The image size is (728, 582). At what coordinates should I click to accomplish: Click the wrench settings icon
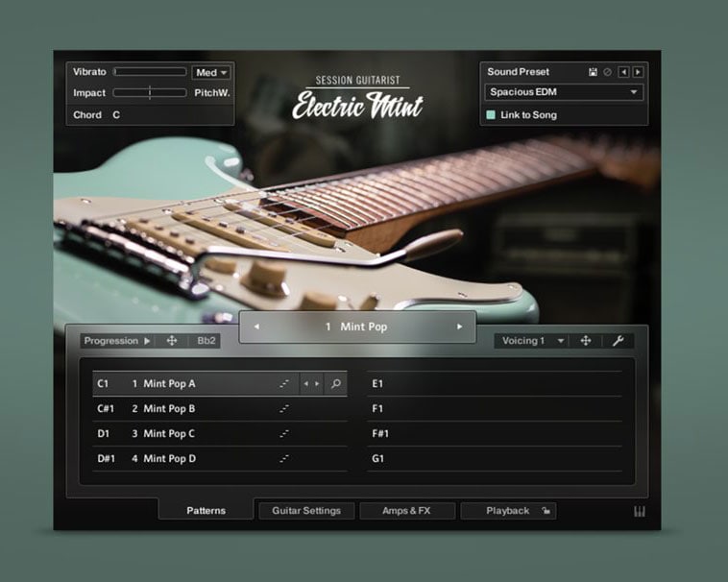[x=617, y=341]
